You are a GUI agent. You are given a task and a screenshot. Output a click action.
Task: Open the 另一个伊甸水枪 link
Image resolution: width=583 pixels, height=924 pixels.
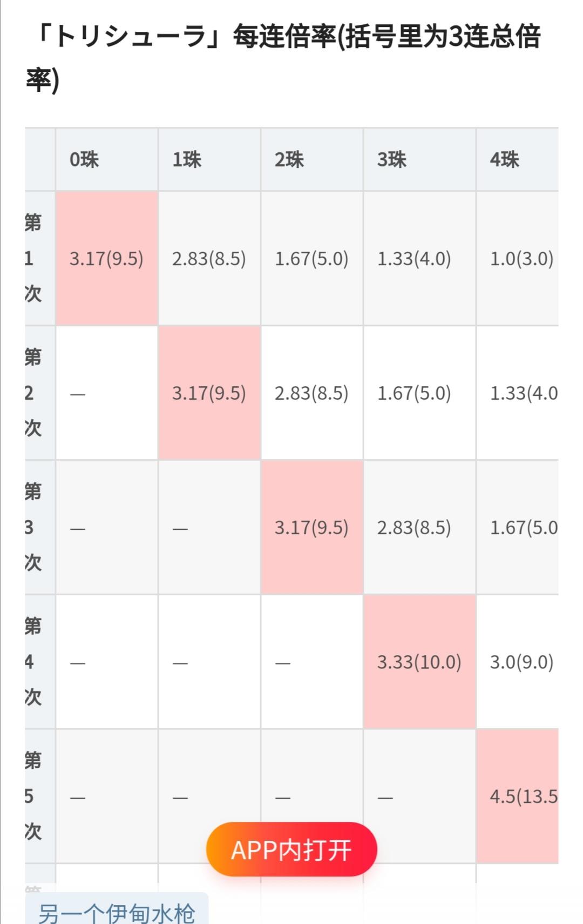tap(117, 912)
